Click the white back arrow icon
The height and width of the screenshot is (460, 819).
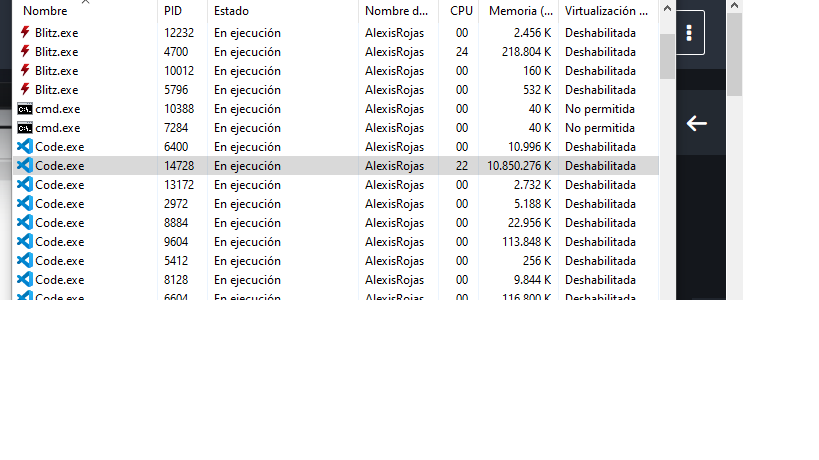coord(696,124)
